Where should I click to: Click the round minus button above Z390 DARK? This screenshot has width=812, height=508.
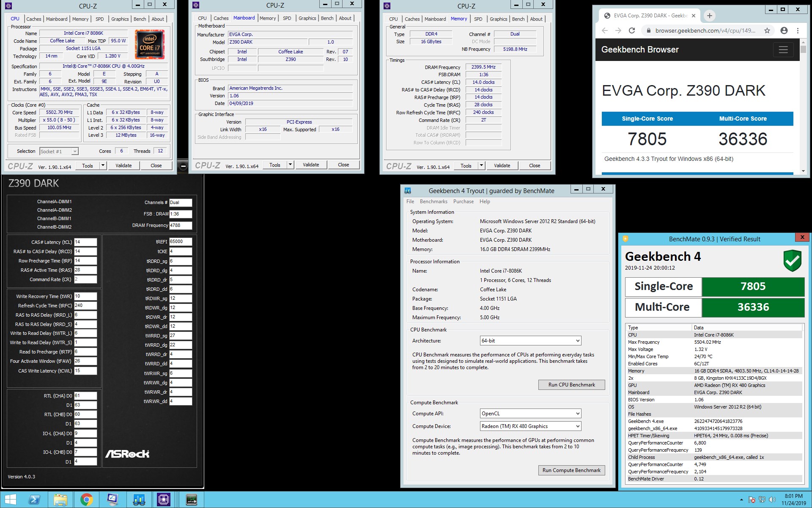click(183, 166)
